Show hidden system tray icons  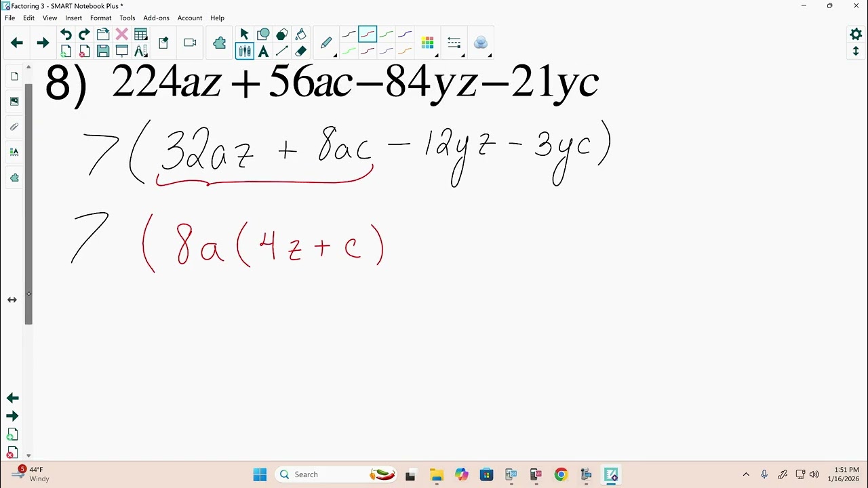[x=746, y=474]
